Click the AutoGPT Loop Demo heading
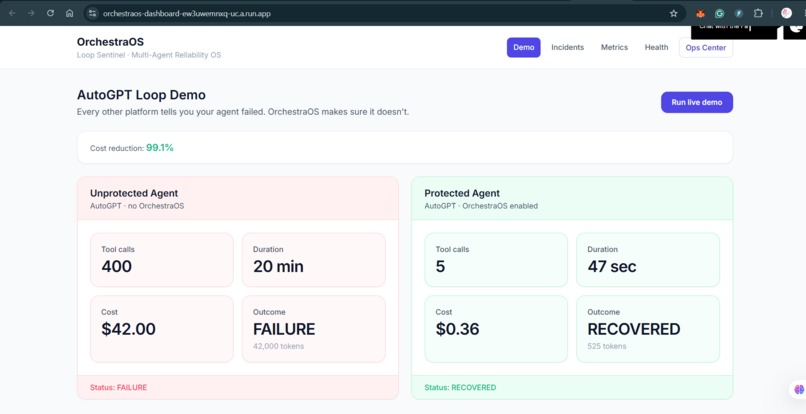The width and height of the screenshot is (806, 414). tap(141, 95)
